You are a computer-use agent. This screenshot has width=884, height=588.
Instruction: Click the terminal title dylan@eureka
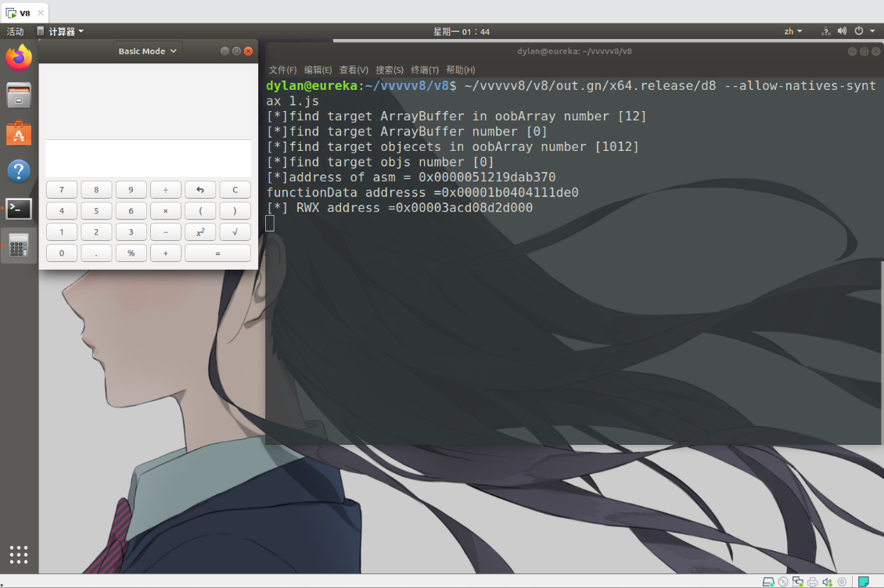pos(574,51)
